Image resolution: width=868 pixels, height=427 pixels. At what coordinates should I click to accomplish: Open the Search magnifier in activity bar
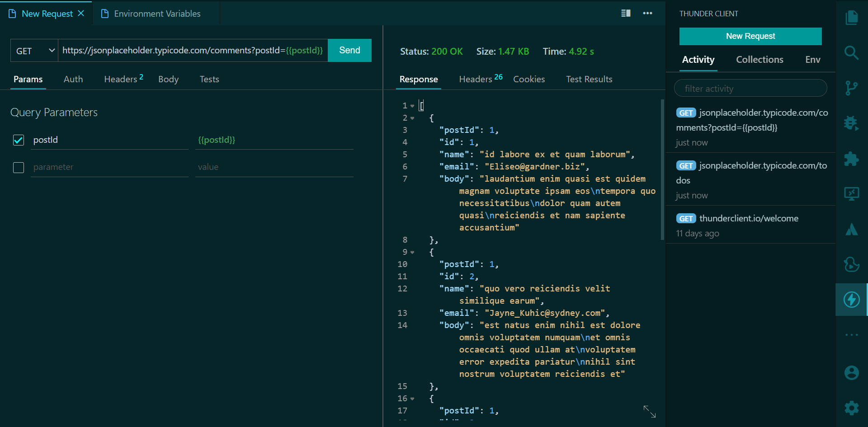(x=852, y=53)
